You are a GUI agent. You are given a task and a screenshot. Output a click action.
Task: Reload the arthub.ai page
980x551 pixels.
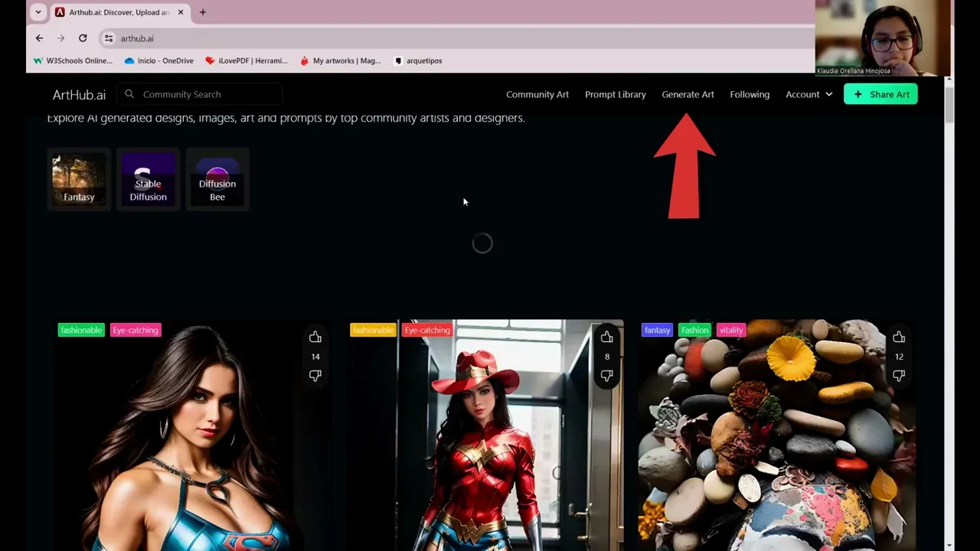tap(83, 38)
